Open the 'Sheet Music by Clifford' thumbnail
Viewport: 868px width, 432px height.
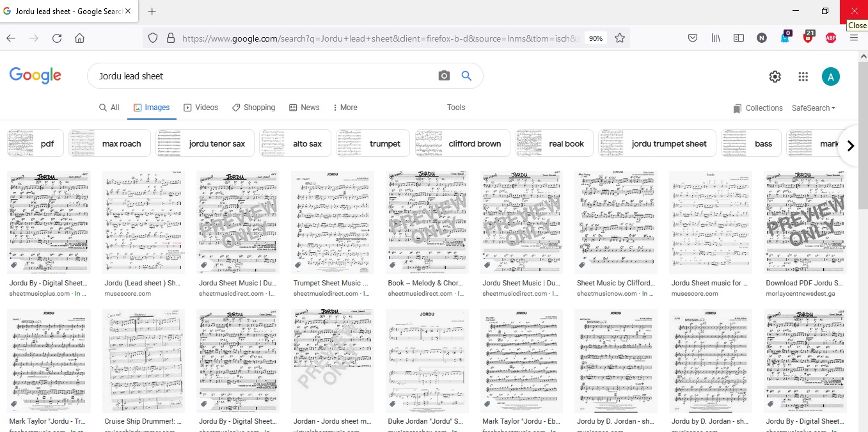click(x=616, y=222)
